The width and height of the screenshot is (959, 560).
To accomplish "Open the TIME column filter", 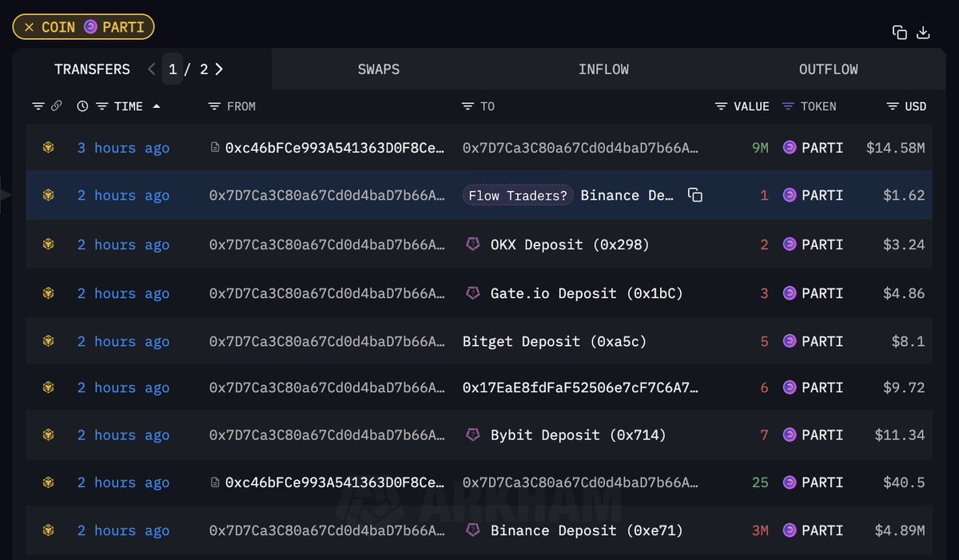I will point(101,106).
